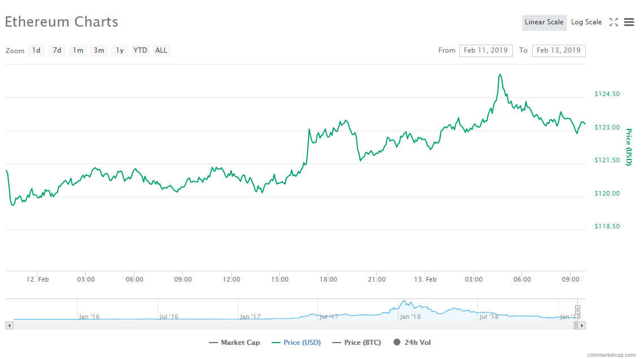Click the 12. Feb axis label
644x359 pixels.
[x=37, y=280]
